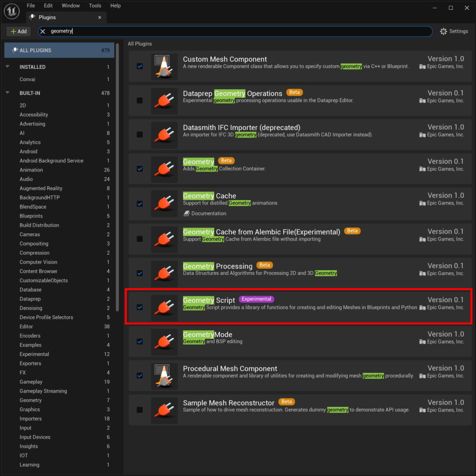Toggle the Geometry Processing plugin checkbox
This screenshot has width=476, height=476.
tap(139, 273)
